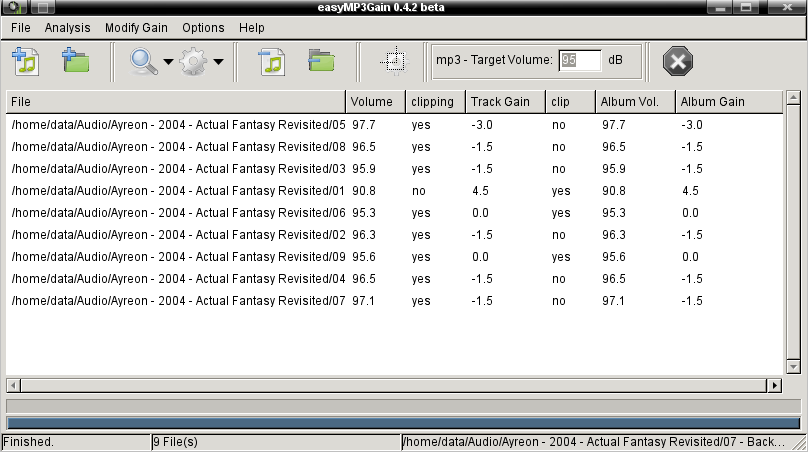Minimize the easyMP3Gain window
Screen dimensions: 808x452
[720, 7]
